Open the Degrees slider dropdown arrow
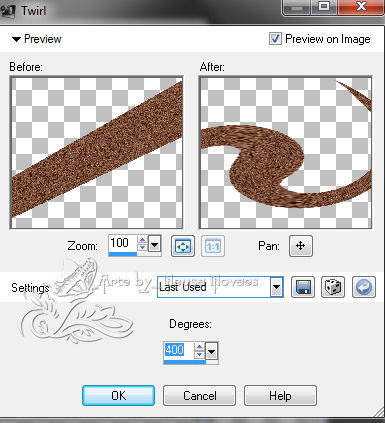385x423 pixels. pyautogui.click(x=212, y=351)
